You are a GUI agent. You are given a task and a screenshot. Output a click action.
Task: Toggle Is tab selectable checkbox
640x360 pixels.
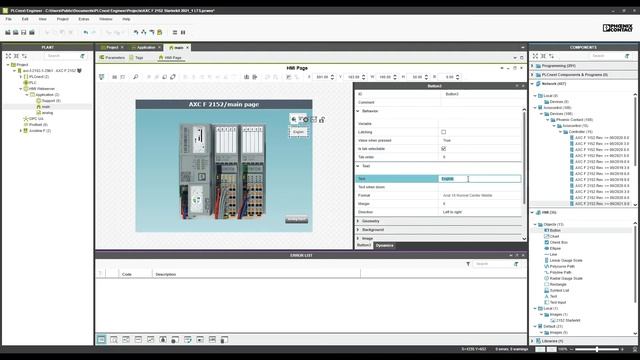tap(444, 149)
